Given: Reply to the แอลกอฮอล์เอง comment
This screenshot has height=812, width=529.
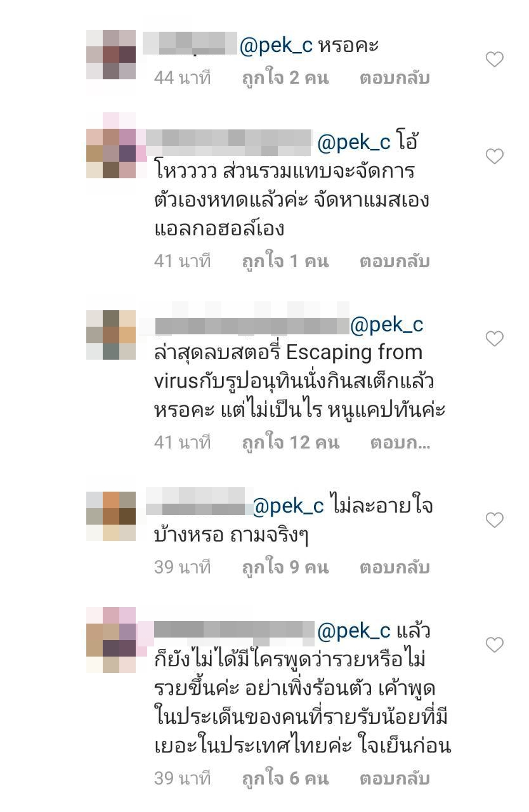Looking at the screenshot, I should pyautogui.click(x=395, y=261).
